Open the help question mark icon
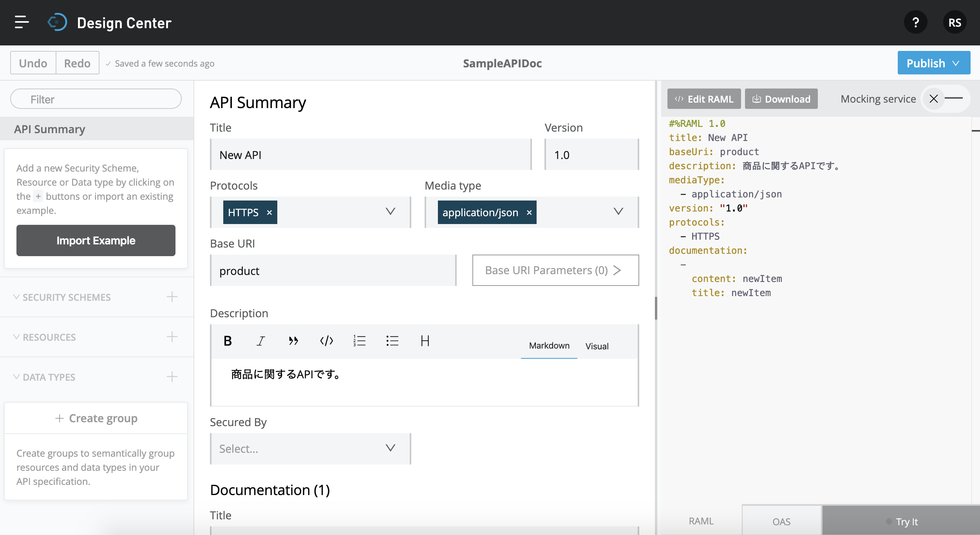Screen dimensions: 980x535 915,22
